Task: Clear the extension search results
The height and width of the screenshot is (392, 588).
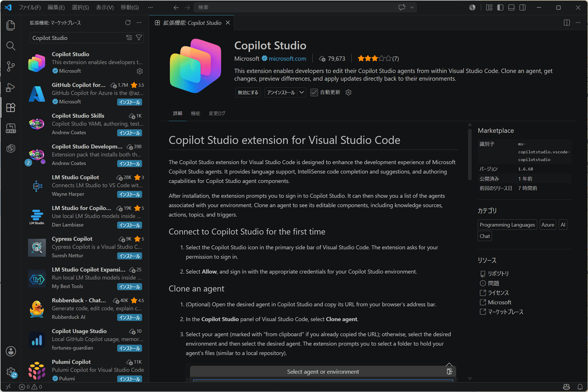Action: click(129, 37)
